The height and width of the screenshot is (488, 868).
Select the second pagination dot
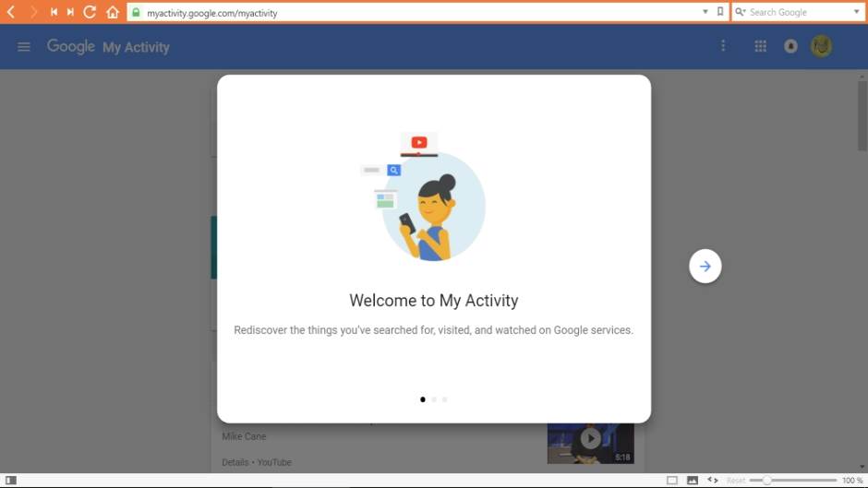[434, 399]
